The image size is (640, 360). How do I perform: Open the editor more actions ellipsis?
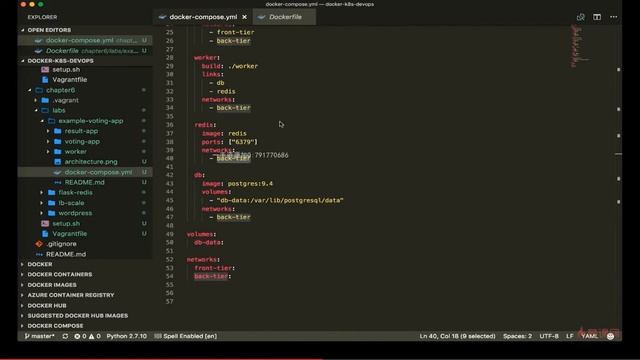pos(613,17)
